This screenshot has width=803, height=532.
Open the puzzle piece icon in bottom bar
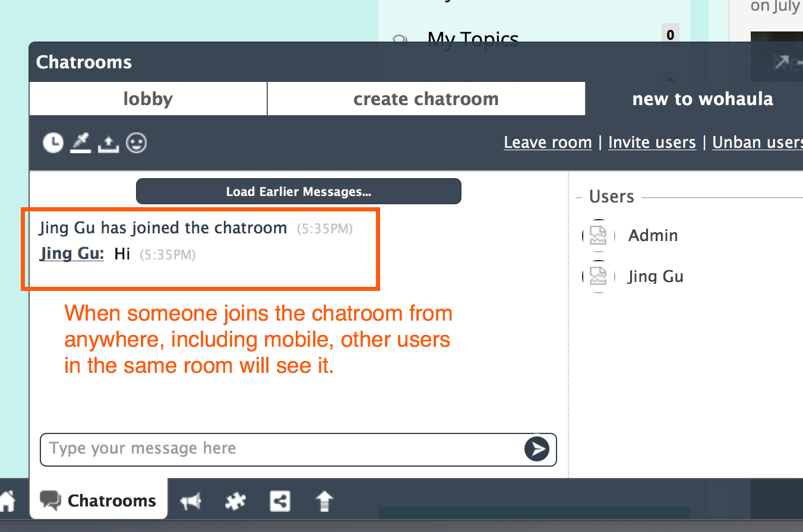pyautogui.click(x=235, y=502)
